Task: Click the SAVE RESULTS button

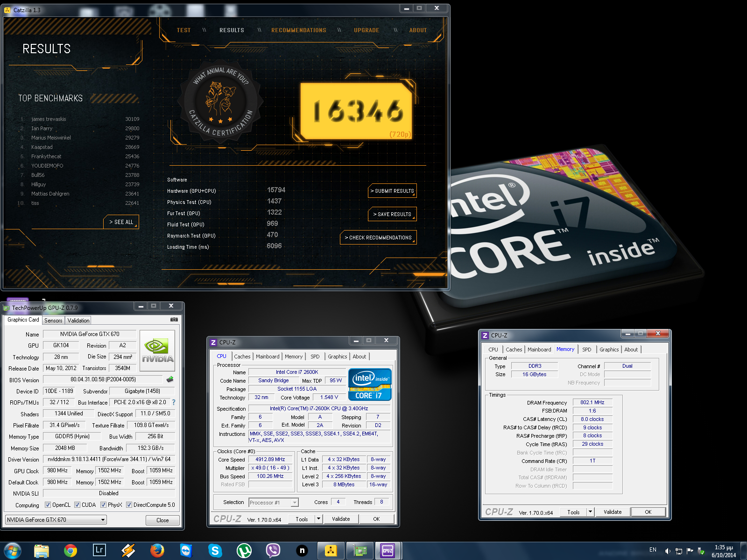Action: [392, 214]
